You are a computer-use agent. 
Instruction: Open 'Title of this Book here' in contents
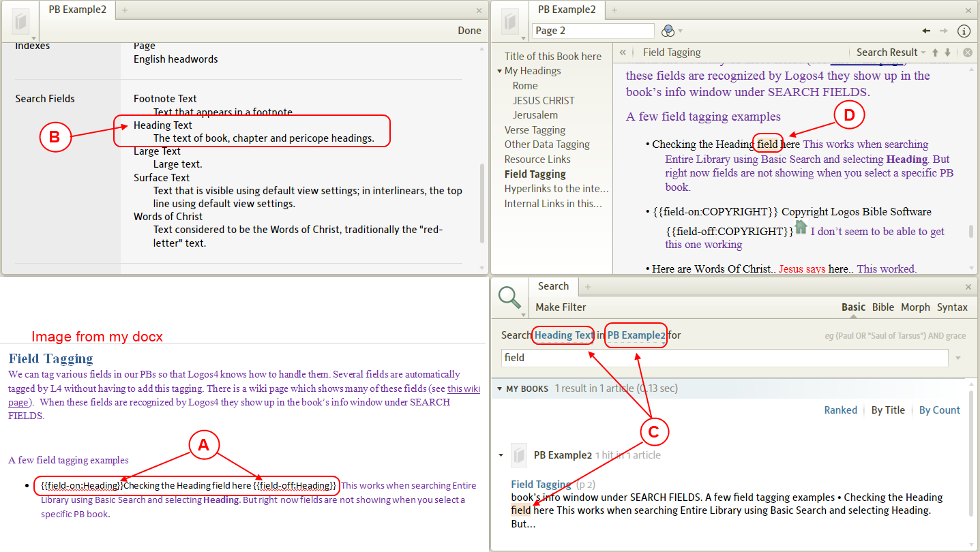(552, 57)
